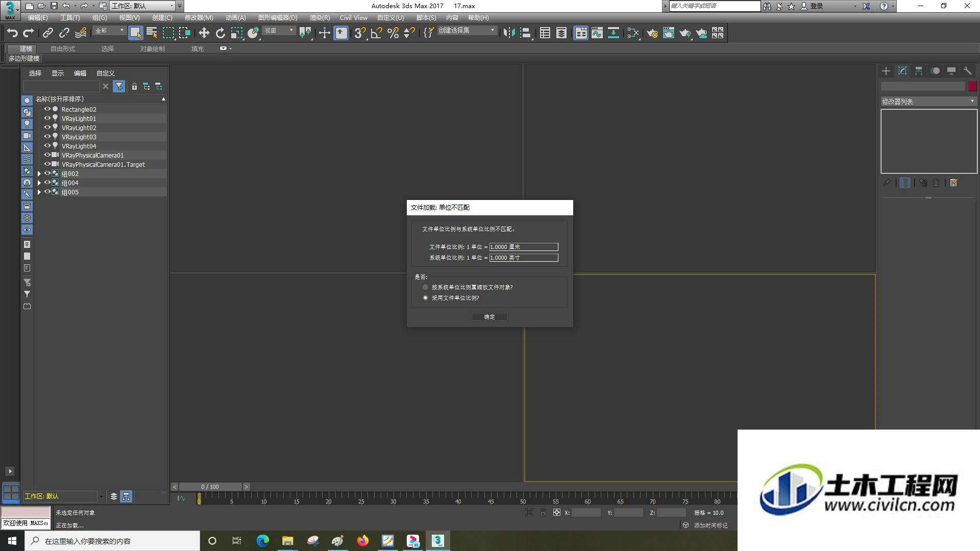The width and height of the screenshot is (980, 551).
Task: Open the 修改器列表 modifier list dropdown
Action: [x=928, y=102]
